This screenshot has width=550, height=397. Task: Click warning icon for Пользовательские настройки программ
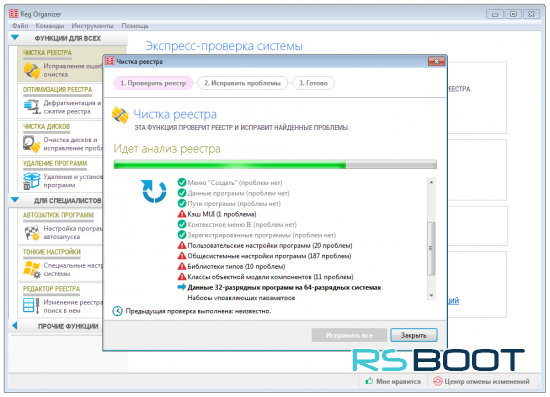point(182,245)
